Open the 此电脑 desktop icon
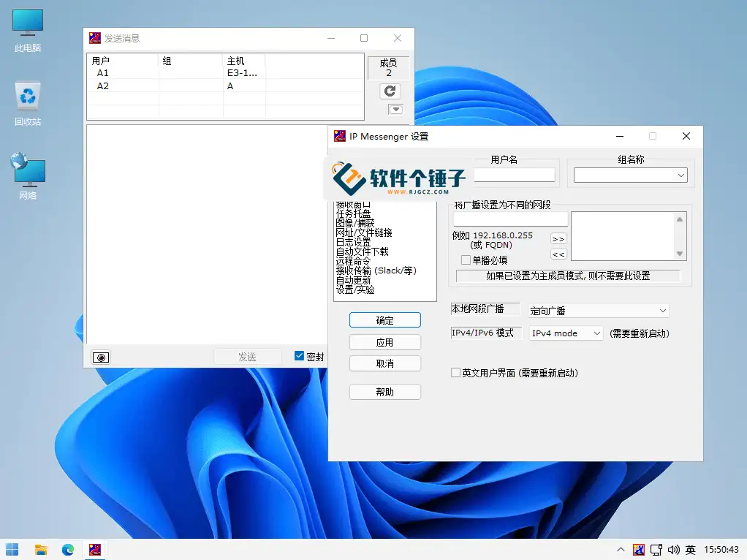Screen dimensions: 747x560 click(x=28, y=30)
